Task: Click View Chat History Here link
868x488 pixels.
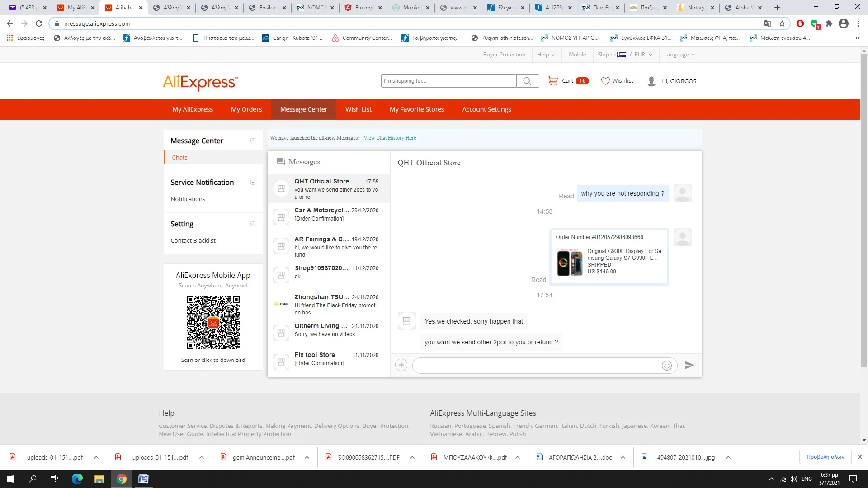Action: (x=390, y=138)
